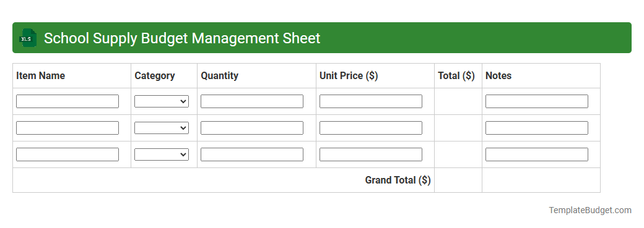
Task: Focus the third row Item Name field
Action: pyautogui.click(x=67, y=154)
